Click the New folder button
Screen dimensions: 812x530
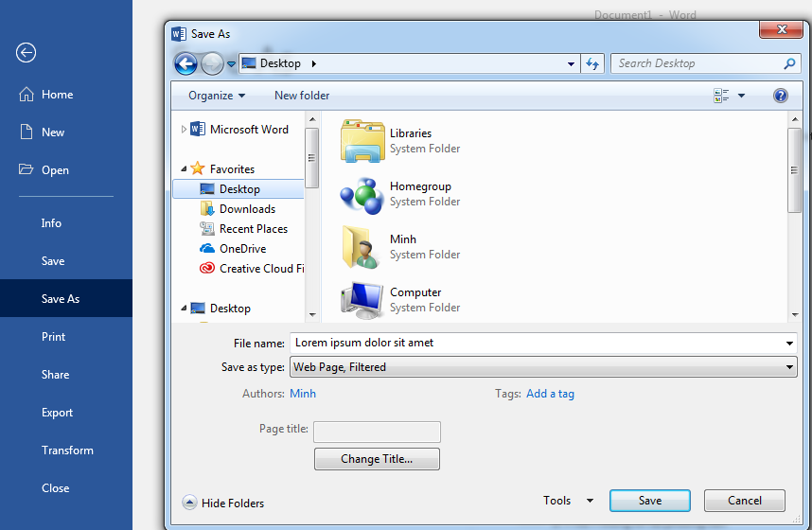tap(302, 96)
